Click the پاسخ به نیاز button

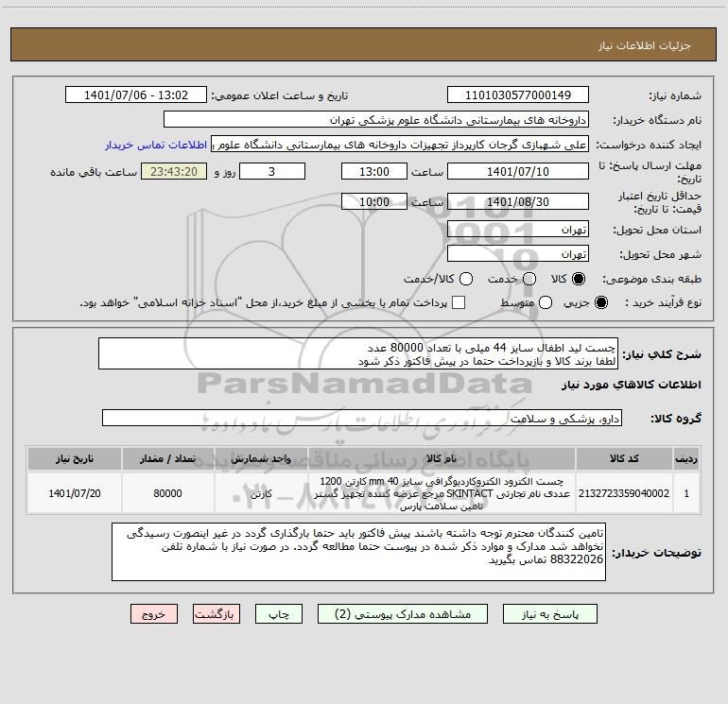[550, 614]
